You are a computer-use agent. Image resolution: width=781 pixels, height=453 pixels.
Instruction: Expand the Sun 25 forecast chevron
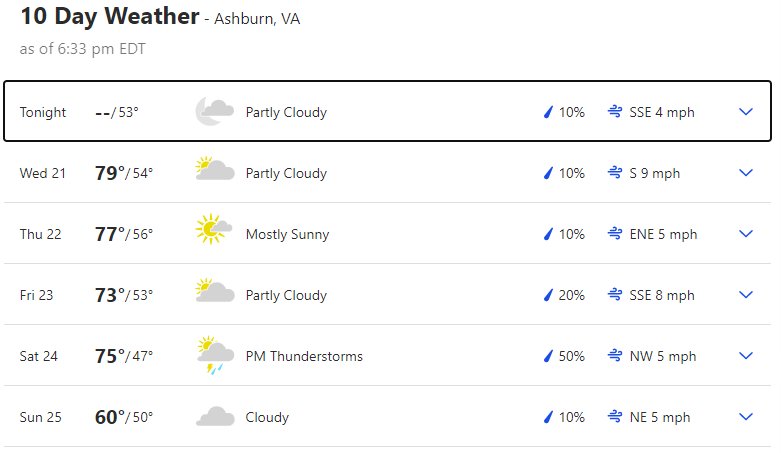746,417
